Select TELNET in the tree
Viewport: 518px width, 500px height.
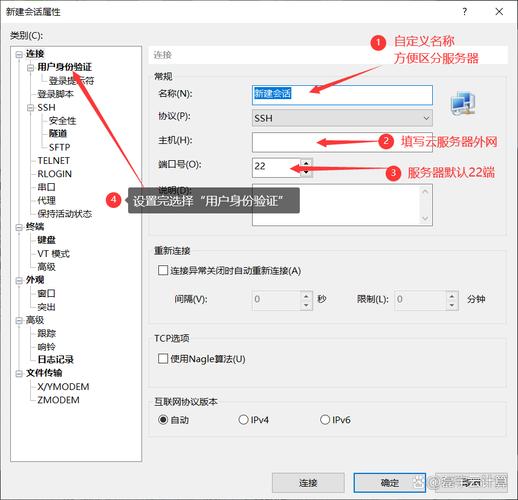[53, 161]
